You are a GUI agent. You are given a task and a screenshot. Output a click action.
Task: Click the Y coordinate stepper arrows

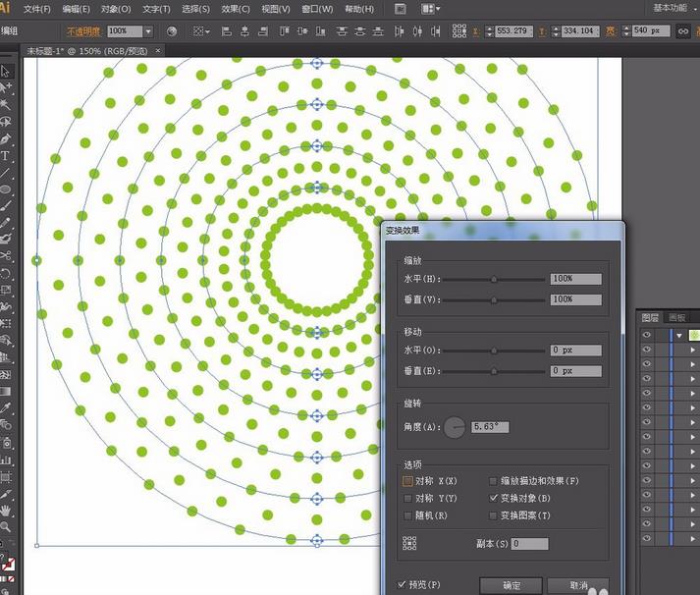[x=556, y=31]
